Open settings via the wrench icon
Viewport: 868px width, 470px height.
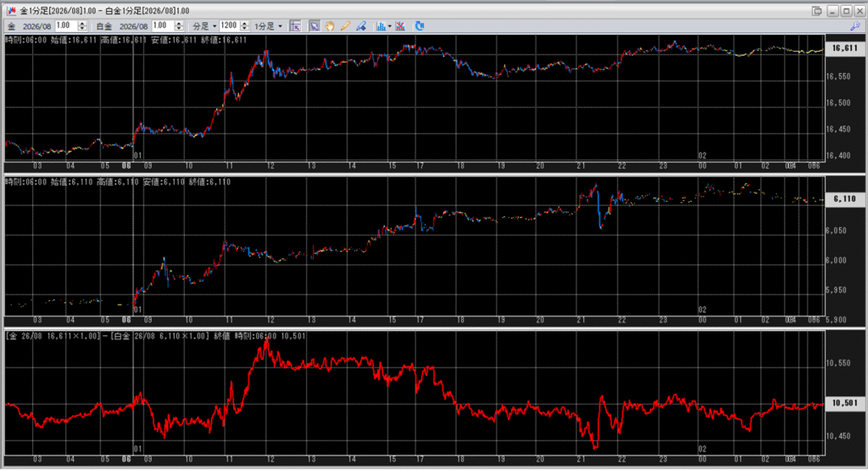pyautogui.click(x=855, y=26)
